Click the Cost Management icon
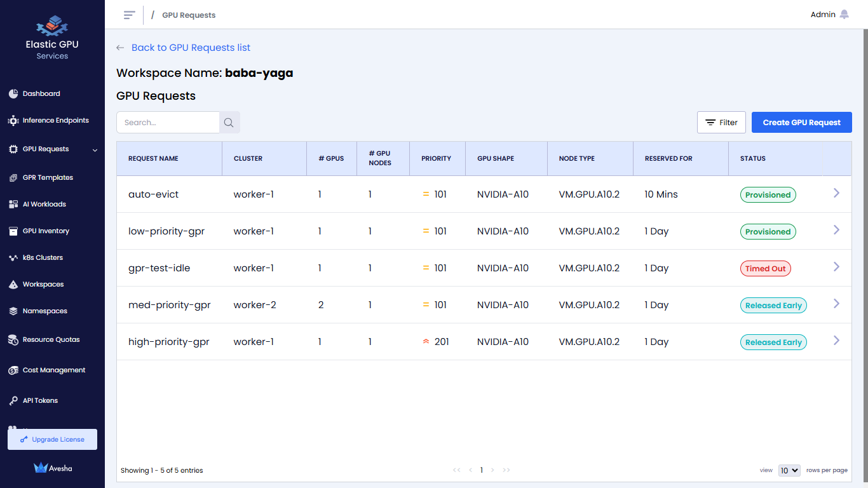Viewport: 868px width, 488px height. (x=13, y=370)
